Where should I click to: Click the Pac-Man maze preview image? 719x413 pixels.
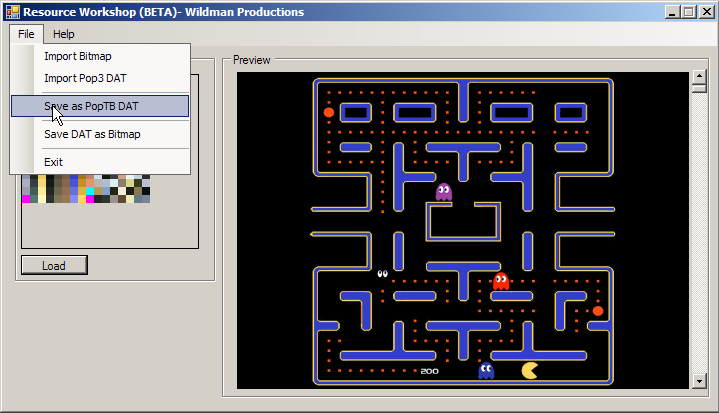click(463, 230)
